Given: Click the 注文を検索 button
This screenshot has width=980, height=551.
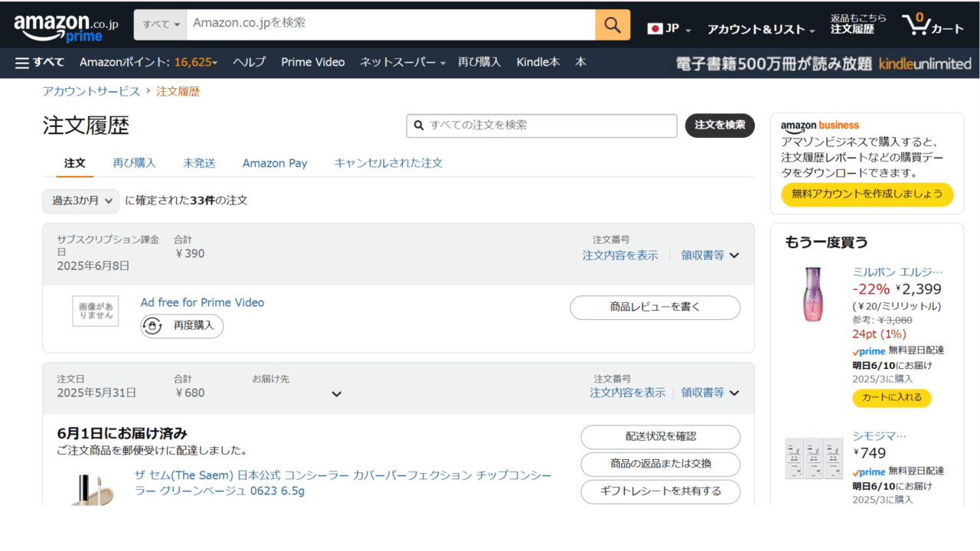Looking at the screenshot, I should [x=719, y=125].
